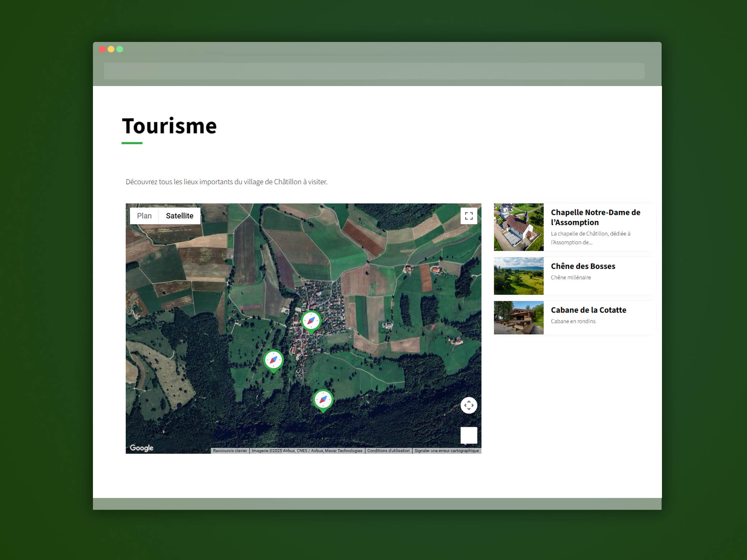This screenshot has width=747, height=560.
Task: Enter fullscreen view of the map
Action: click(469, 216)
